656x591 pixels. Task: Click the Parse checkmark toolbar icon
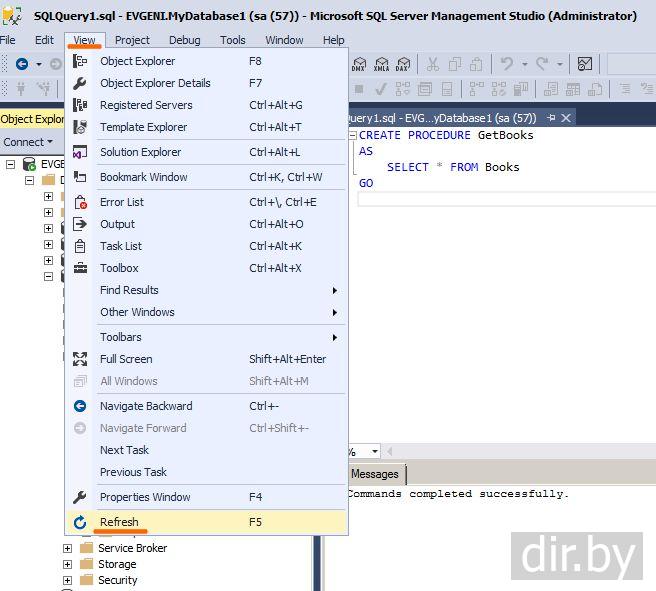[380, 89]
